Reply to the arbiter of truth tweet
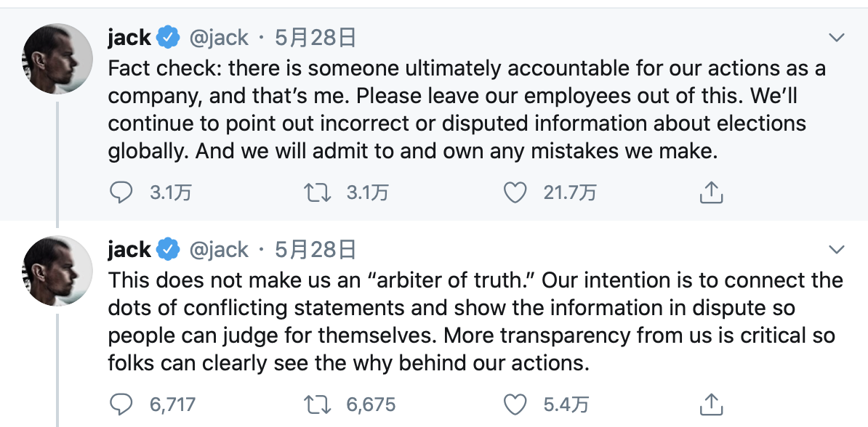Screen dimensions: 868x427 coord(122,402)
